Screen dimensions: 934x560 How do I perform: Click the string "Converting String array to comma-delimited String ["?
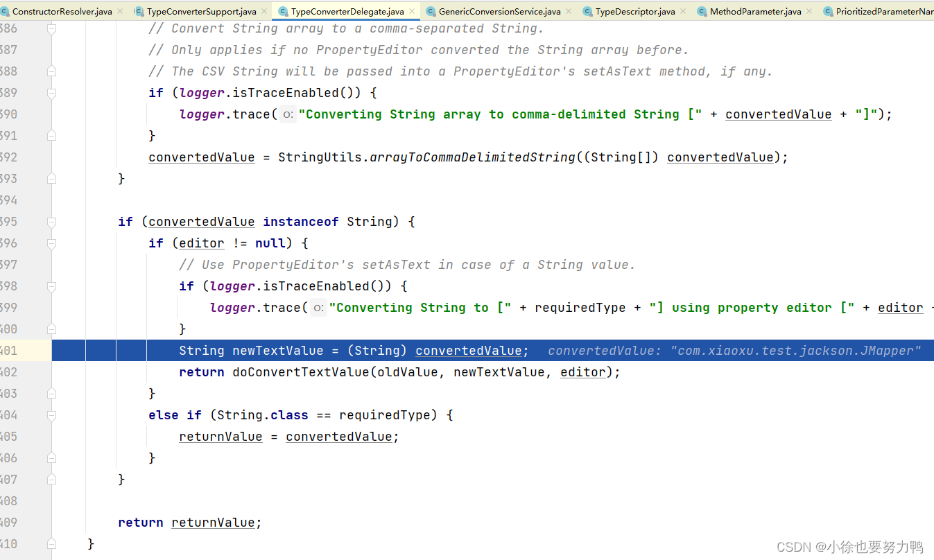pos(500,114)
